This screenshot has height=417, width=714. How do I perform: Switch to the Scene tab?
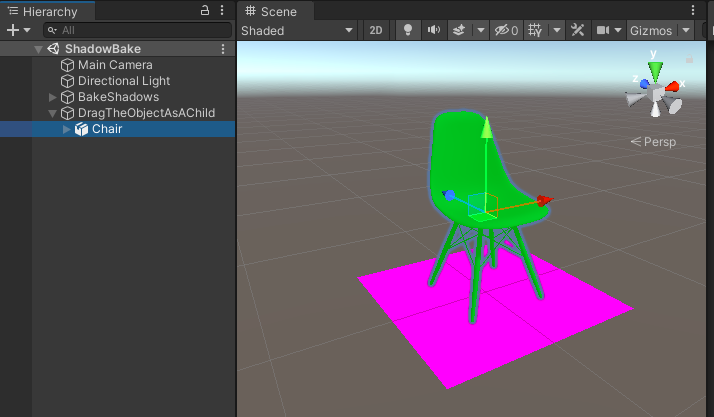coord(275,11)
